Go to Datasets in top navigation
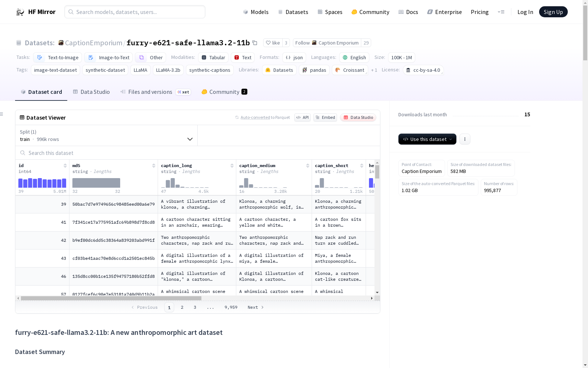 [293, 12]
